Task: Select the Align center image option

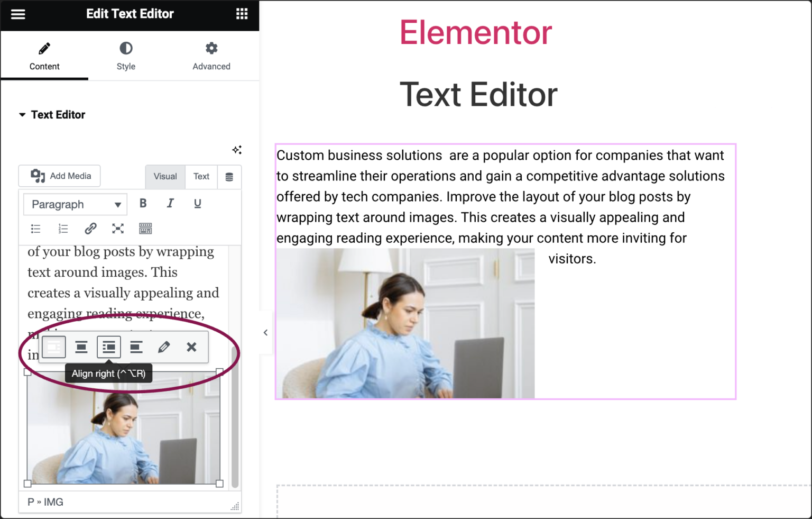Action: tap(81, 347)
